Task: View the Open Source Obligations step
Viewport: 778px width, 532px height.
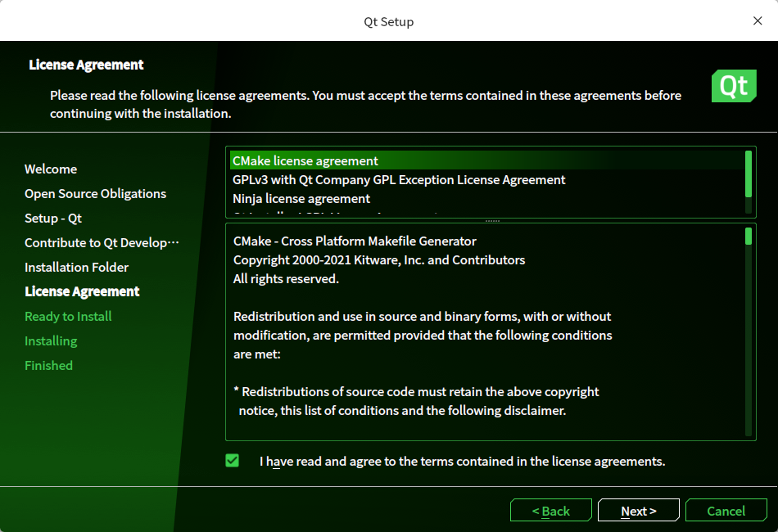Action: point(95,193)
